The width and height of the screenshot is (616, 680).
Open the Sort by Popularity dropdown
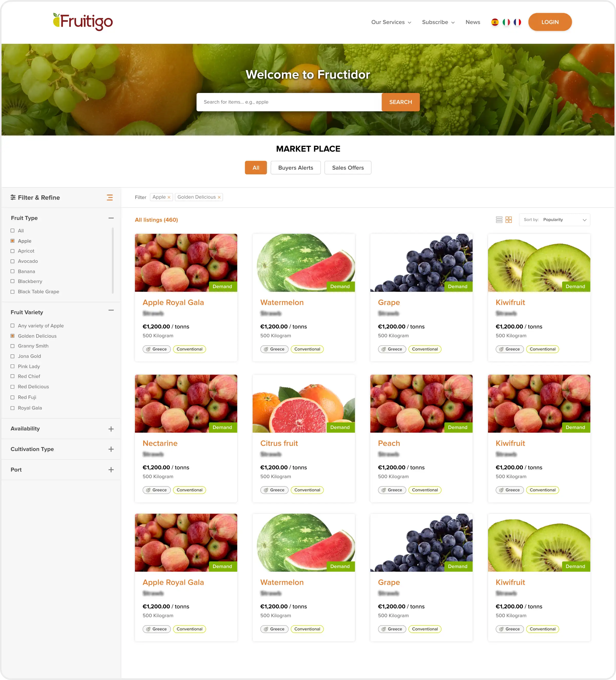pos(555,220)
